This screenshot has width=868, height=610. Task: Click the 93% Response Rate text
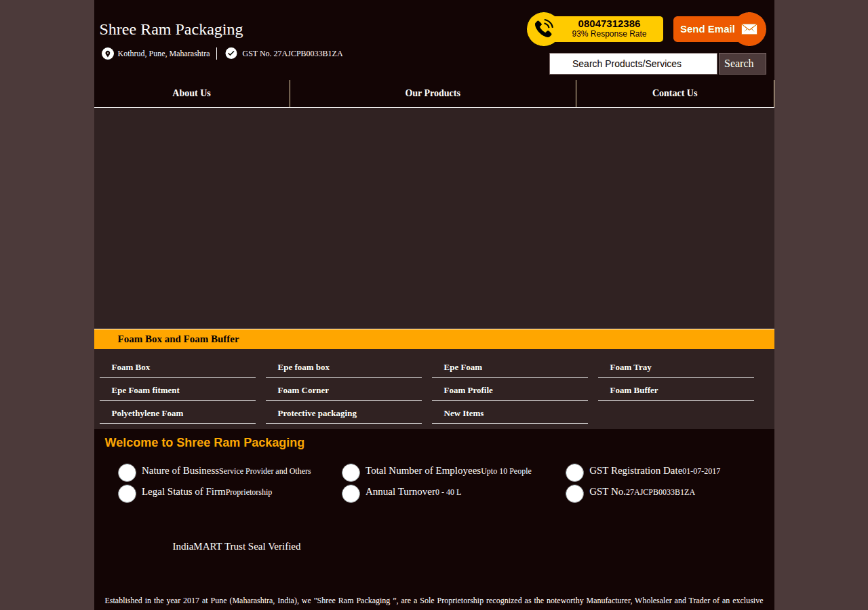click(609, 34)
